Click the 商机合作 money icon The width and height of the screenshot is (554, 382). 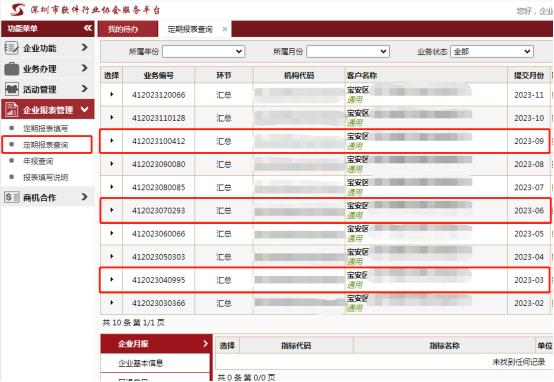11,197
